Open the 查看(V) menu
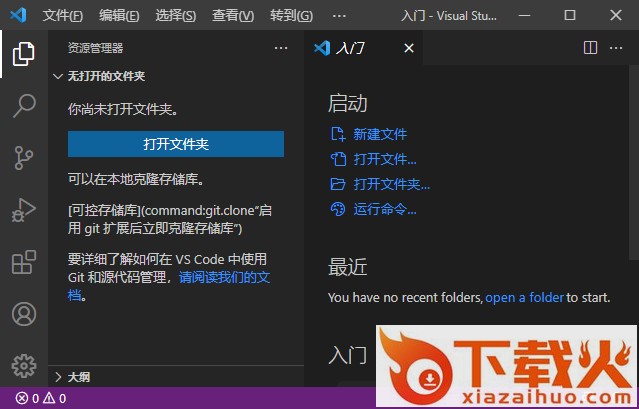This screenshot has width=639, height=409. click(x=233, y=16)
